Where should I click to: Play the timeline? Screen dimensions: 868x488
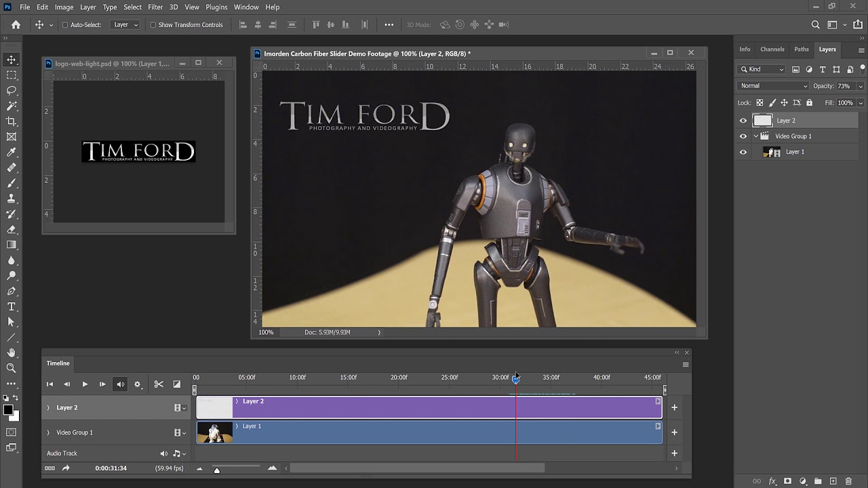[85, 384]
